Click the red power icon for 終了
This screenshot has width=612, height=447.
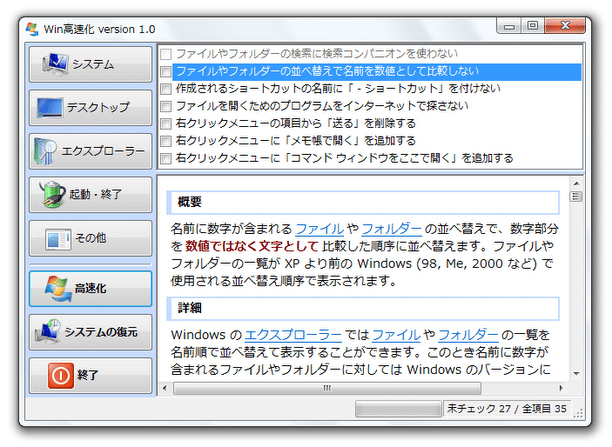(60, 376)
